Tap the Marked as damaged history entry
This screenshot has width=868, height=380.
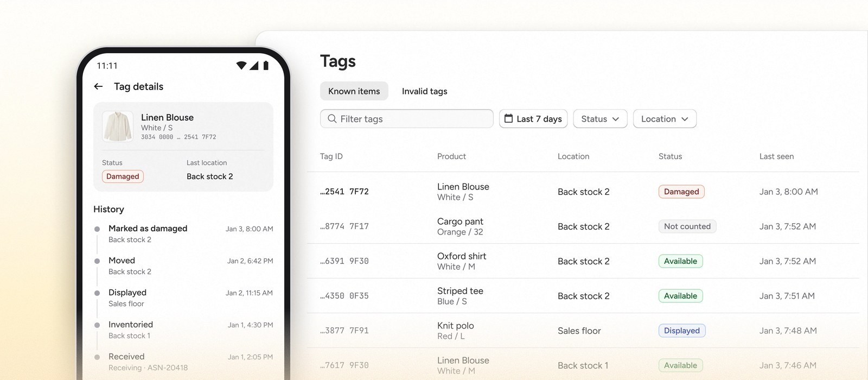coord(183,234)
